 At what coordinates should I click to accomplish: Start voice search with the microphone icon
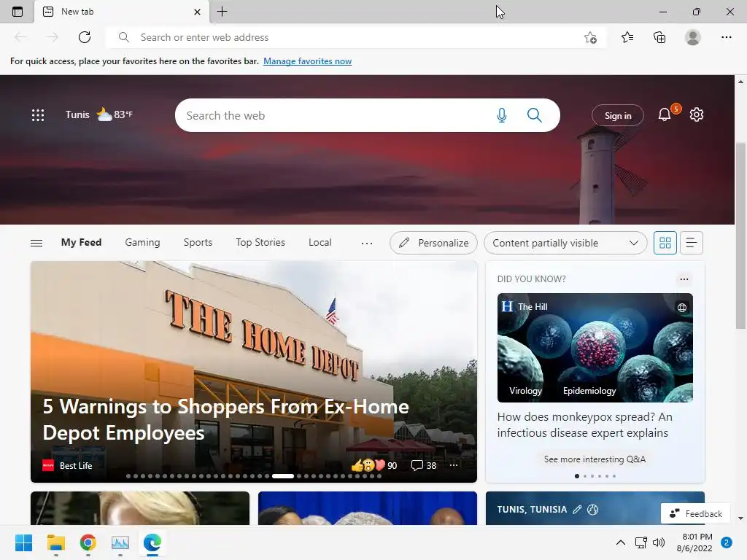click(502, 115)
